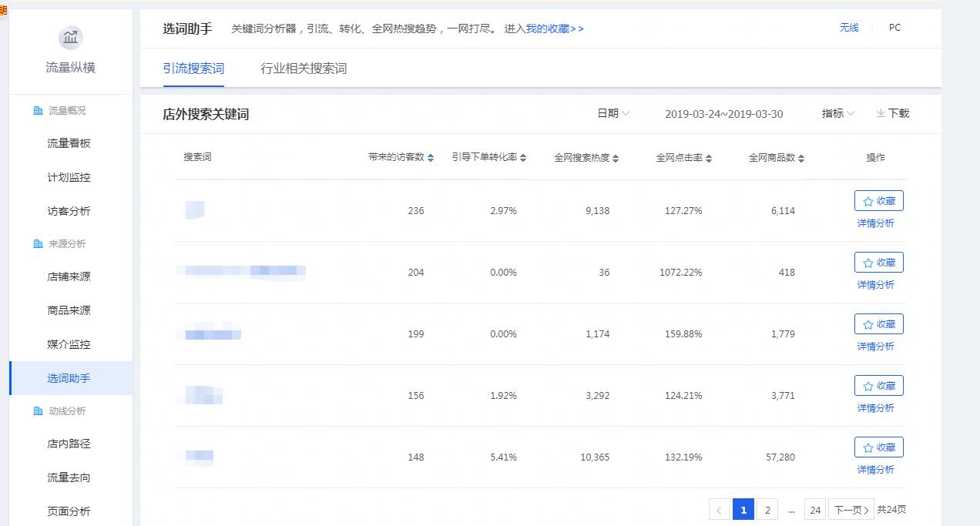Open the date range 2019-03-24~2019-03-30 picker
Screen dimensions: 980x526
pyautogui.click(x=723, y=114)
